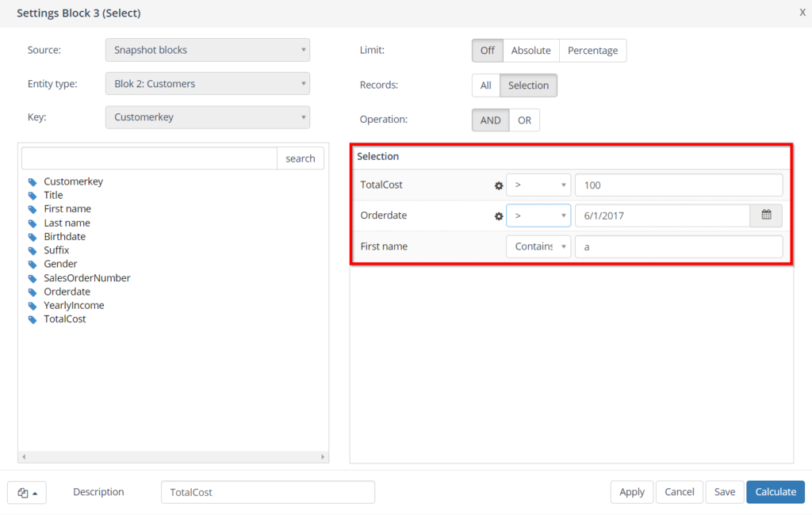The height and width of the screenshot is (515, 812).
Task: Choose the OR operation
Action: (524, 120)
